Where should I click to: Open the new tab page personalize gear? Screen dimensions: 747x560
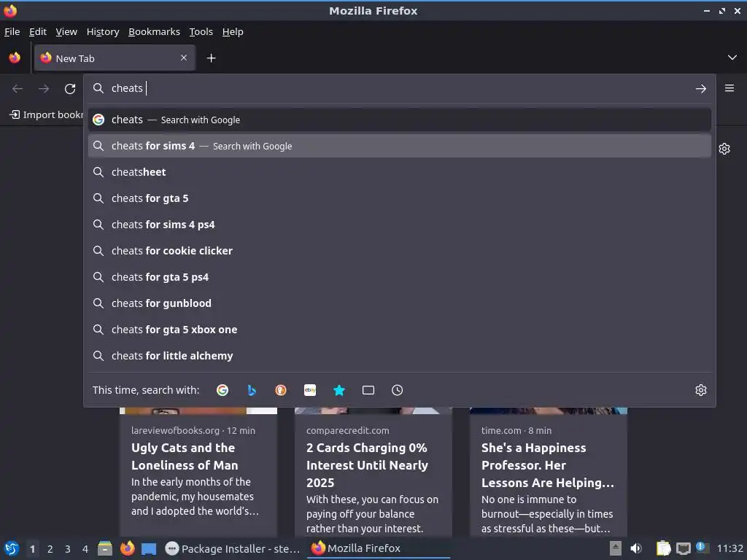coord(724,149)
